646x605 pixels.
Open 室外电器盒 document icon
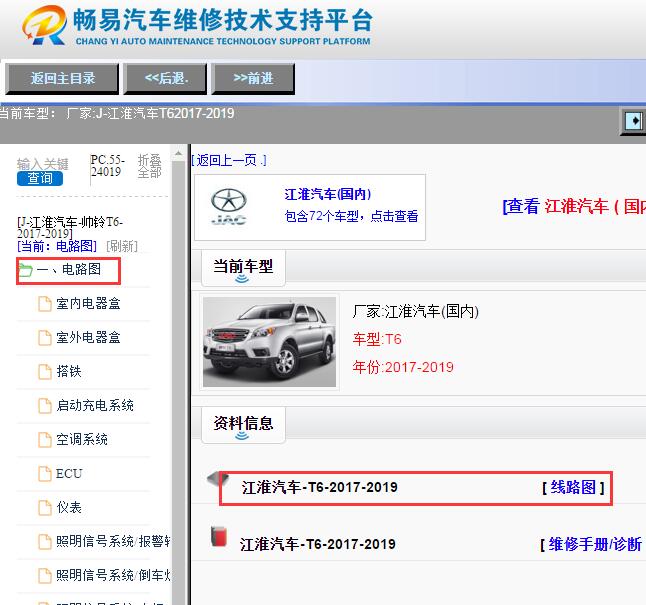click(x=44, y=338)
